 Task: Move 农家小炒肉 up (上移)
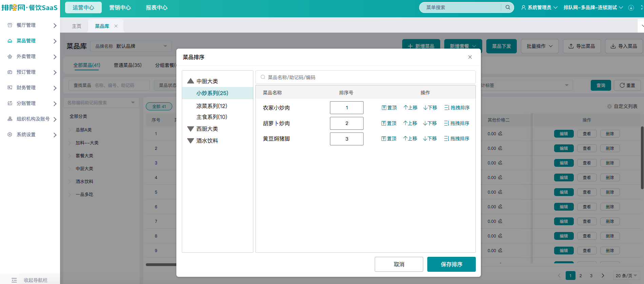pyautogui.click(x=410, y=108)
